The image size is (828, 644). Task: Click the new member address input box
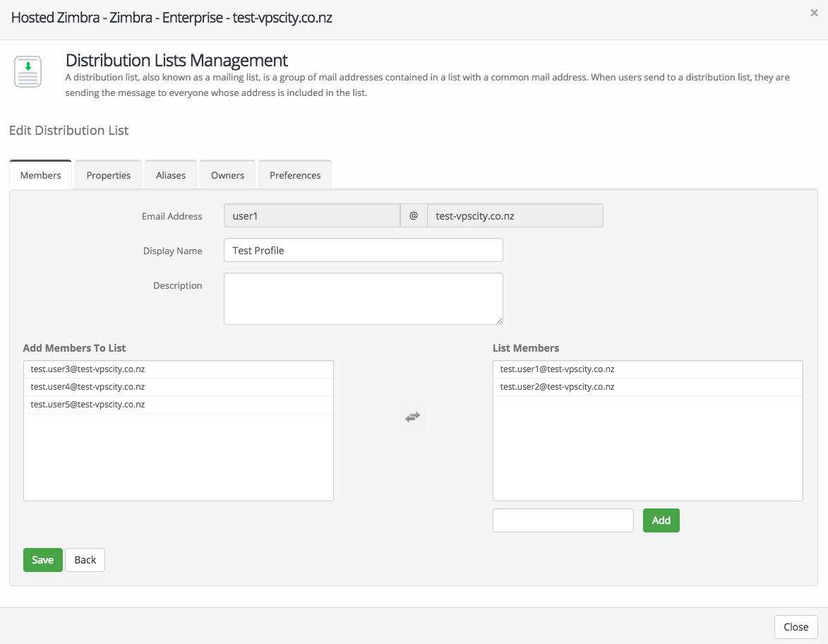pos(563,520)
